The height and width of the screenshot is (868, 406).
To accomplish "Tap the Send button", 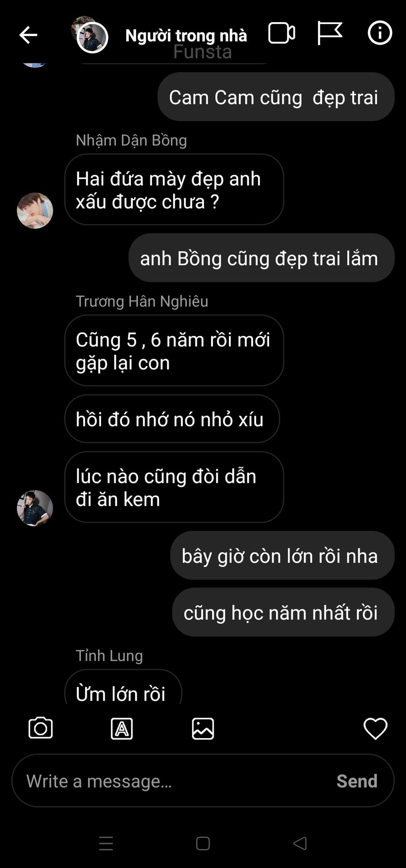I will pyautogui.click(x=357, y=781).
